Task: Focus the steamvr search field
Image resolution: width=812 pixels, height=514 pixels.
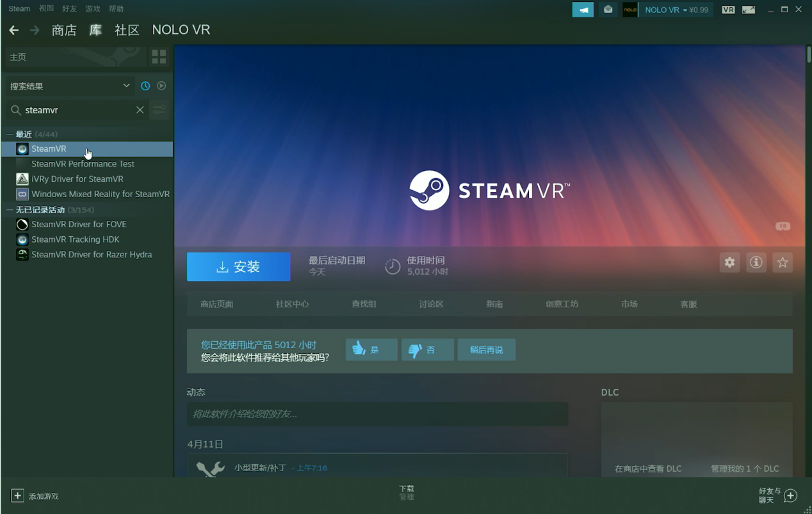Action: click(77, 110)
